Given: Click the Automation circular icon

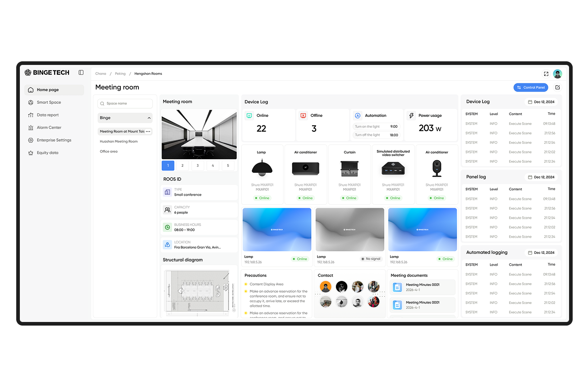Looking at the screenshot, I should 358,115.
